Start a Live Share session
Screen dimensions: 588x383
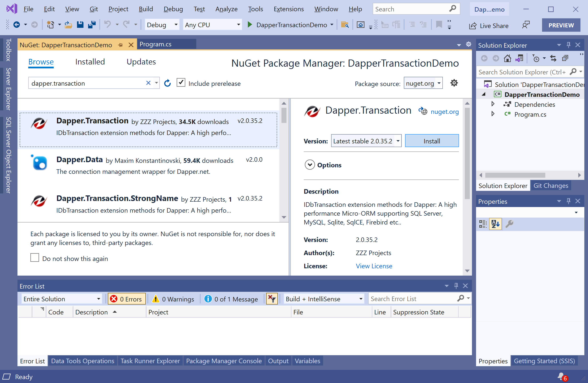pos(489,25)
